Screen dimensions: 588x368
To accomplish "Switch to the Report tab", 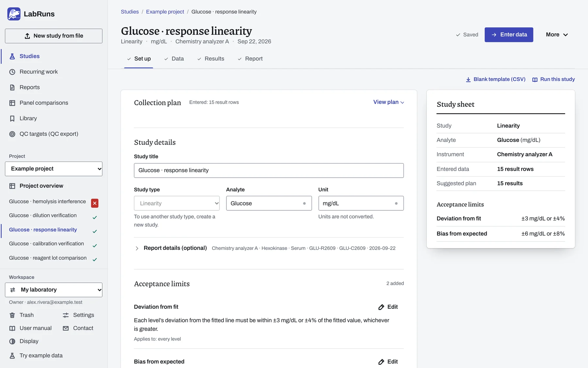I will pos(250,59).
